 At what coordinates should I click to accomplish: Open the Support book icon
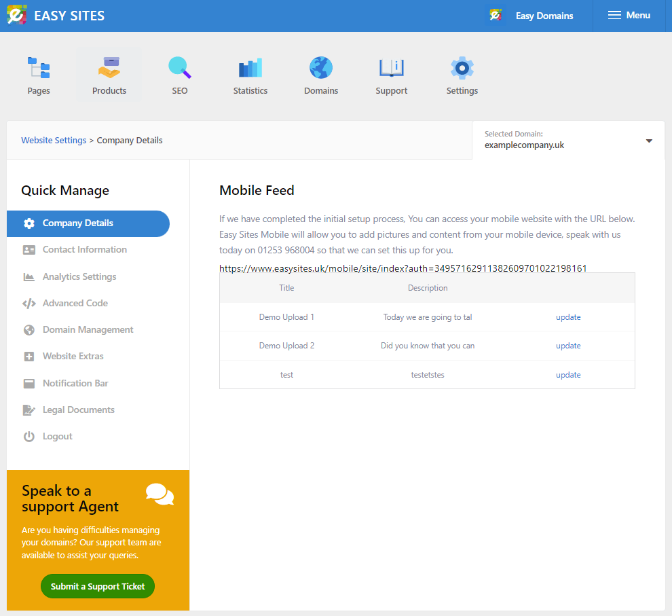pyautogui.click(x=391, y=68)
